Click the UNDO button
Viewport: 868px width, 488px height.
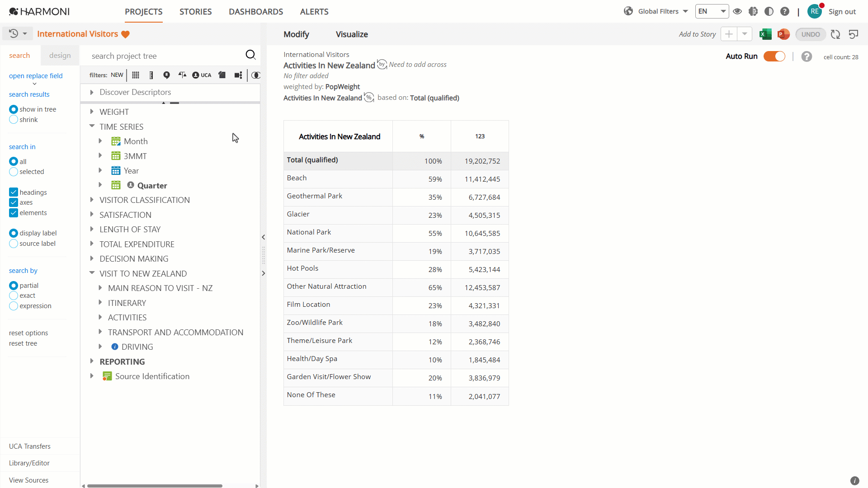click(x=811, y=34)
